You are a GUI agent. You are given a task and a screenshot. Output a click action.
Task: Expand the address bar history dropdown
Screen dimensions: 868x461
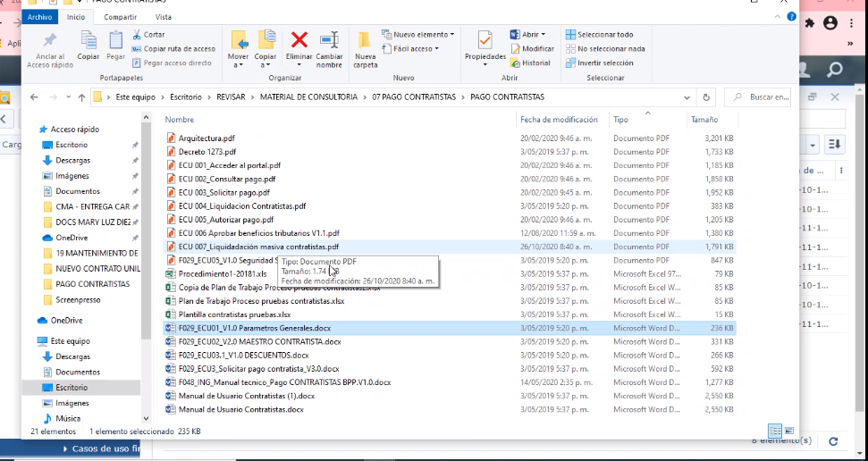tap(688, 96)
